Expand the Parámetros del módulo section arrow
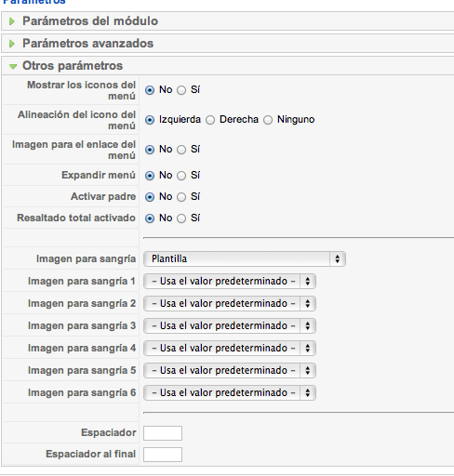The height and width of the screenshot is (476, 454). (12, 21)
